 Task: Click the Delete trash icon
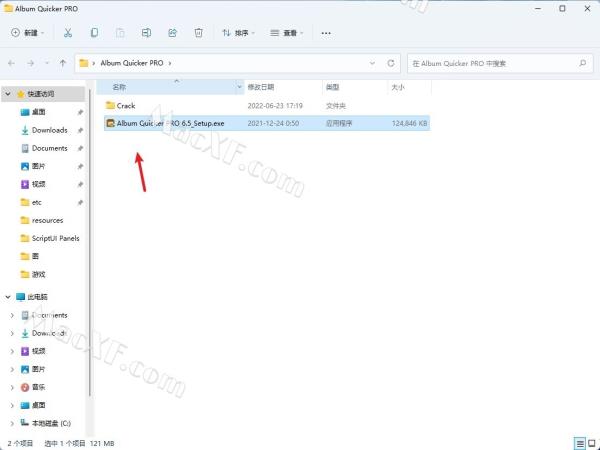point(199,33)
